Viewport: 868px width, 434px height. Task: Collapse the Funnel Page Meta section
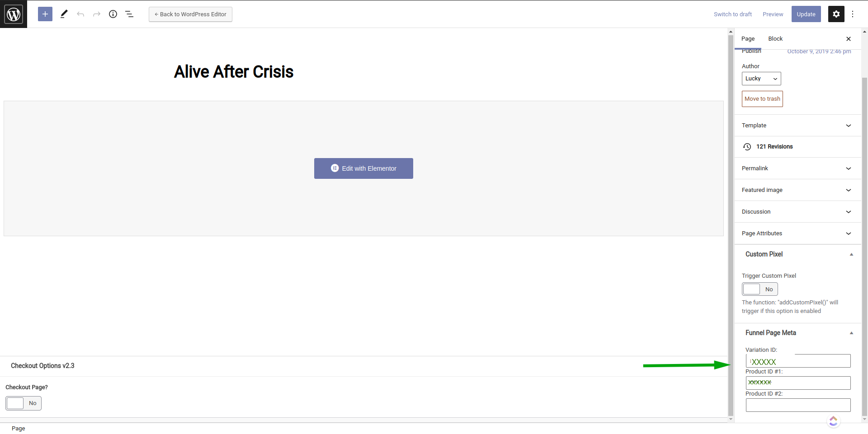coord(851,333)
